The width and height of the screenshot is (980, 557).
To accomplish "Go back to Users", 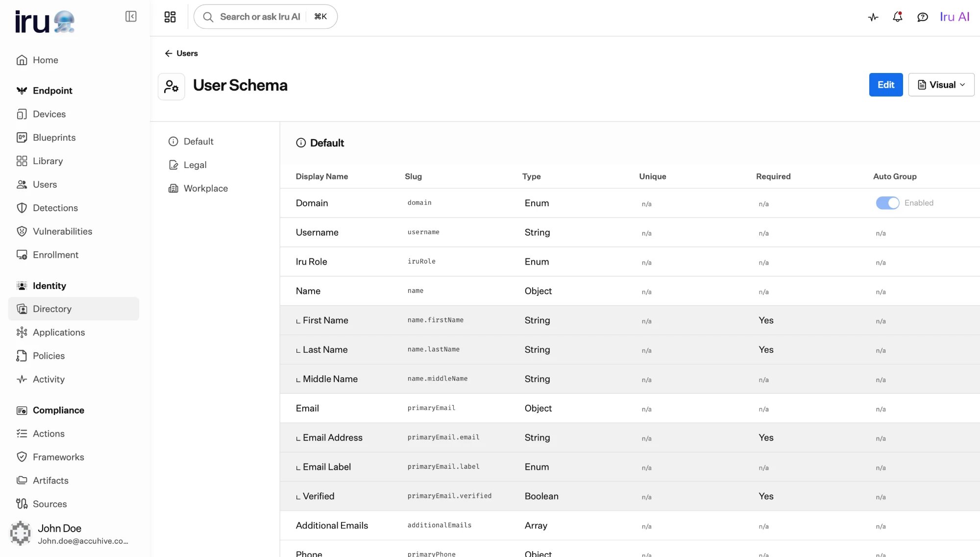I will pos(181,53).
